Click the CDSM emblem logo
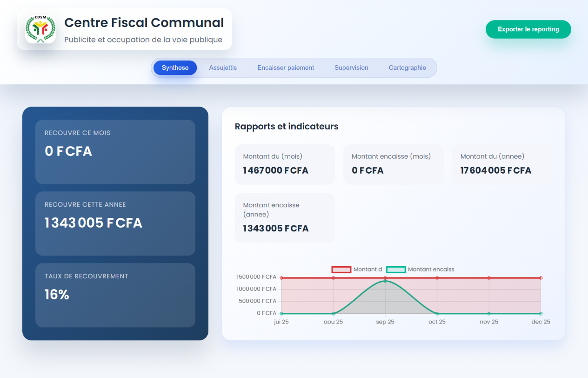This screenshot has width=588, height=378. coord(40,29)
